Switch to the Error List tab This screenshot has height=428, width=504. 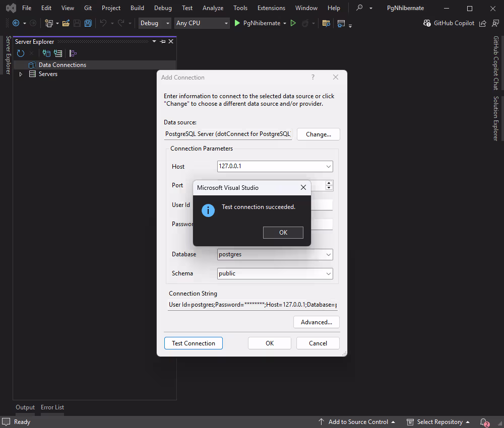click(52, 407)
